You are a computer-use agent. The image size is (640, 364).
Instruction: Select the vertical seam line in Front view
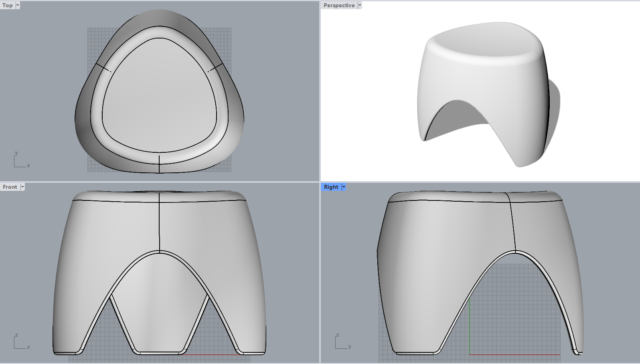tap(159, 224)
